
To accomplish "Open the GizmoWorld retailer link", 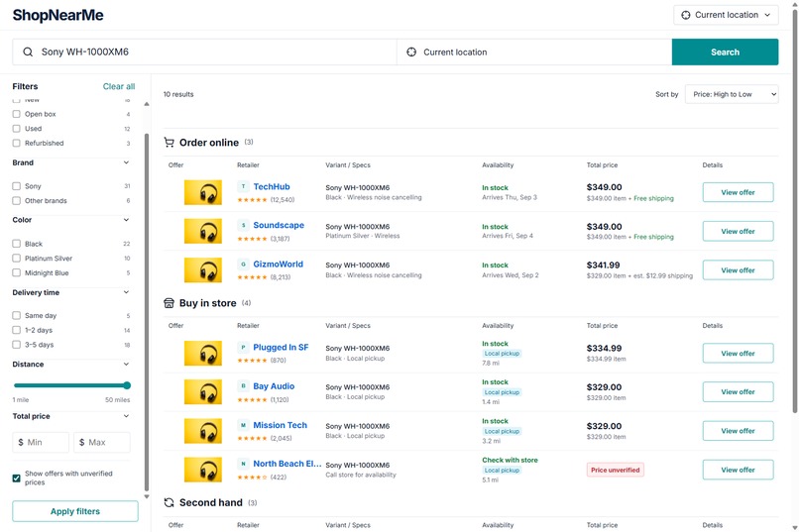I will point(279,264).
